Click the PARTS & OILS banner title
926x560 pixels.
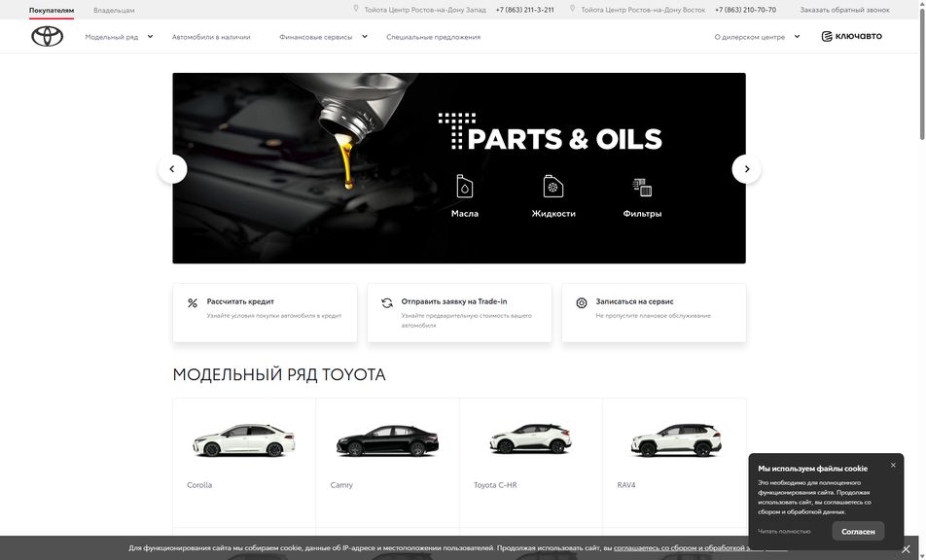[564, 139]
